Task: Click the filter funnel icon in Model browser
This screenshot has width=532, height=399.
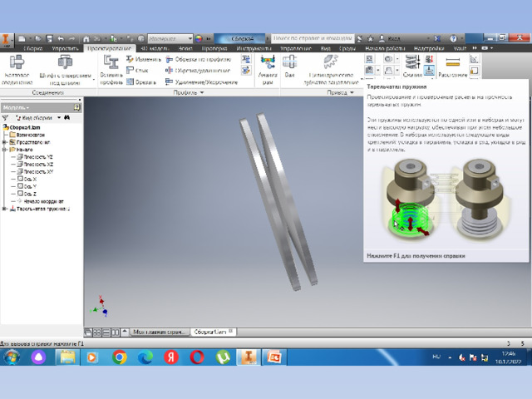Action: tap(6, 118)
